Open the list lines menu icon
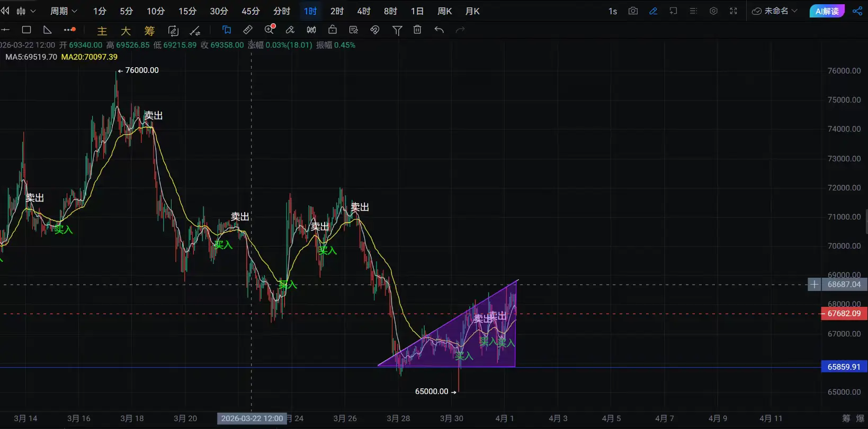 693,11
